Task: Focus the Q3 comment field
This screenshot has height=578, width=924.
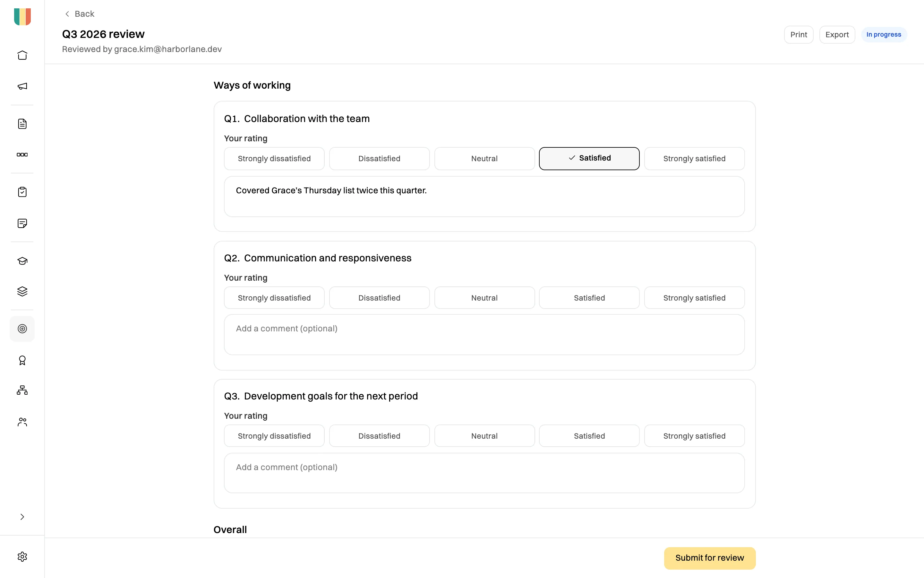Action: (x=484, y=473)
